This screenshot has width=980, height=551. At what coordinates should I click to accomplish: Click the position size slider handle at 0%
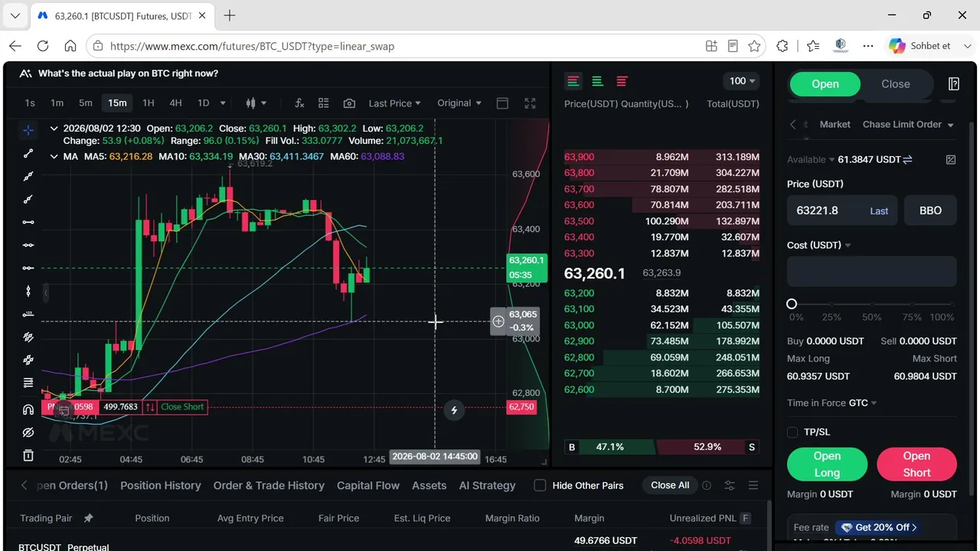(792, 304)
